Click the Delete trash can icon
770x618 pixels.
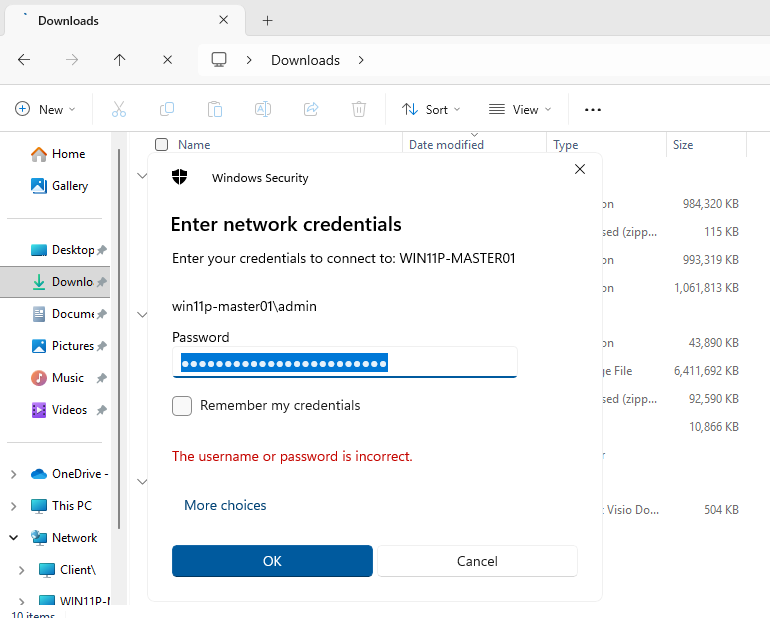point(359,110)
